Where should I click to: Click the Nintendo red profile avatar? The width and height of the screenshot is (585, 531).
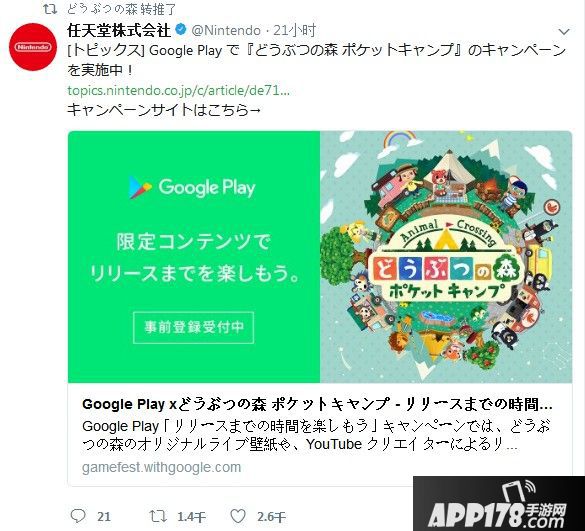[33, 47]
